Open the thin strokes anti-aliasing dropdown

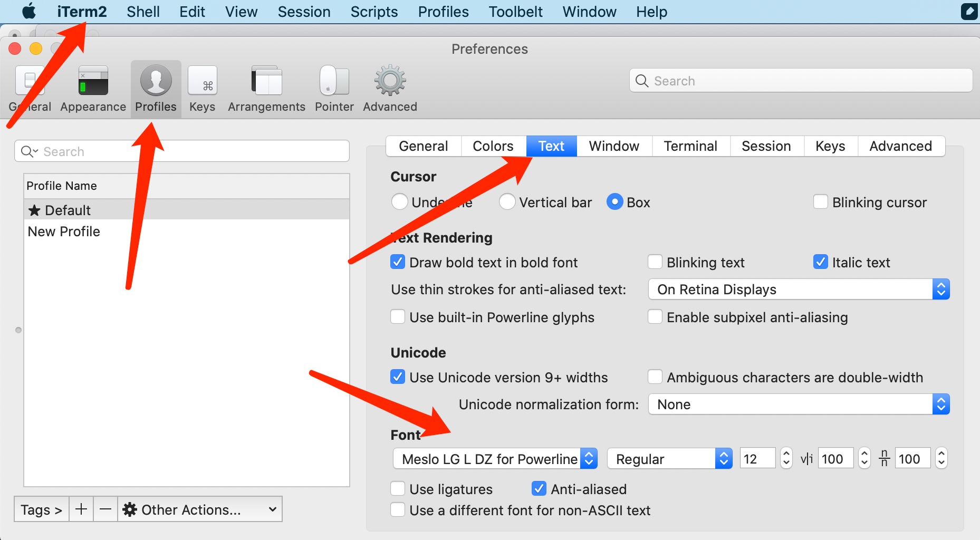799,290
